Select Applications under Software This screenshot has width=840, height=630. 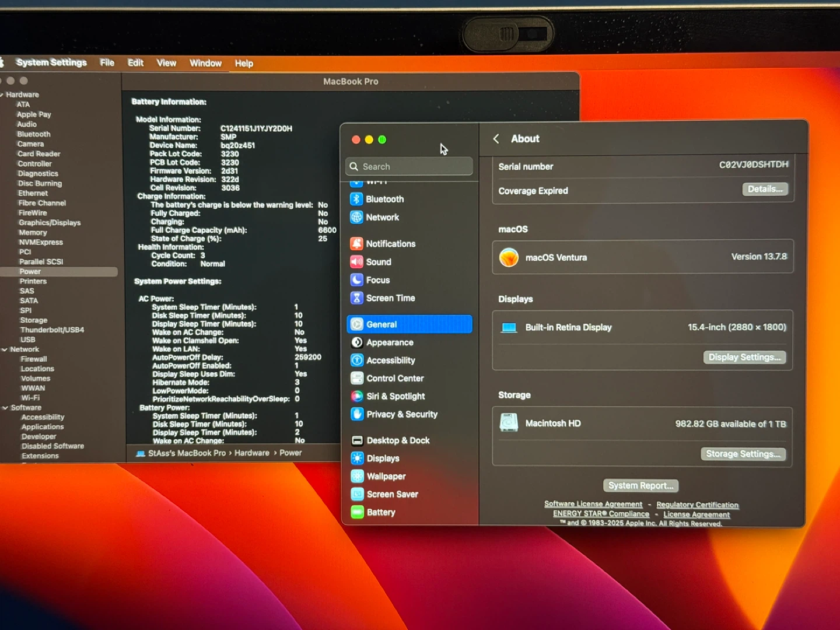point(43,427)
